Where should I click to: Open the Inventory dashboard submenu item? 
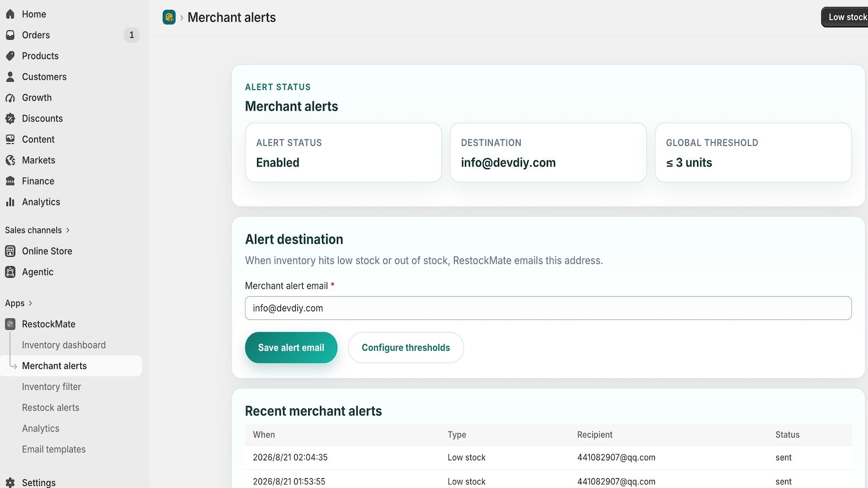[63, 345]
